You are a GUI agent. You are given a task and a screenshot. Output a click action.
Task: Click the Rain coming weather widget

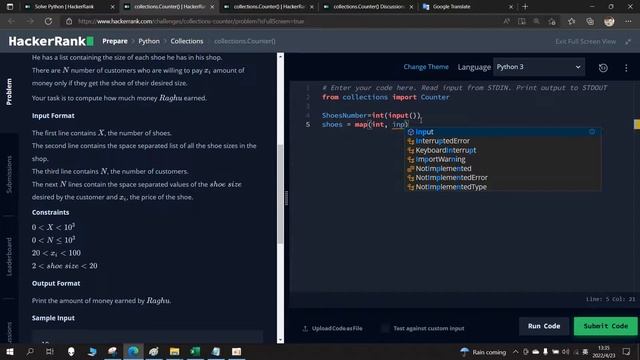[x=483, y=352]
